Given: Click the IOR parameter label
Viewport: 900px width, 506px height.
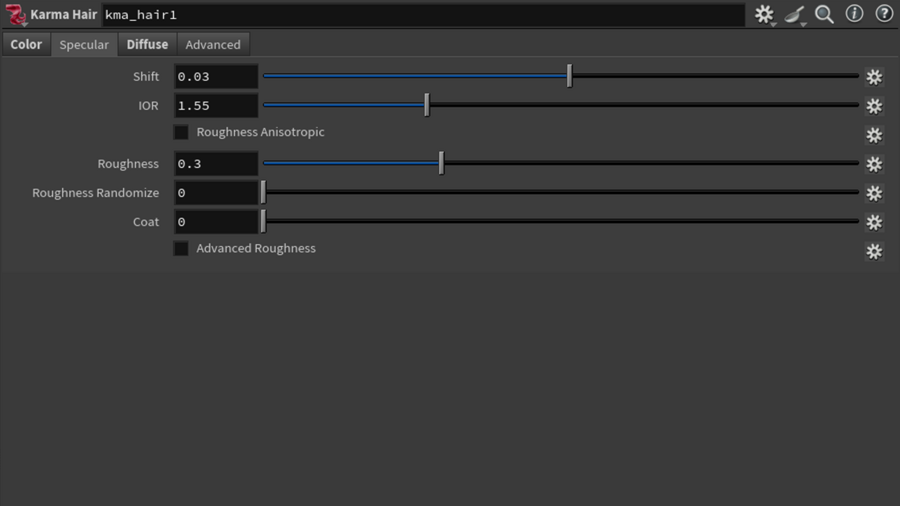Looking at the screenshot, I should pos(148,106).
